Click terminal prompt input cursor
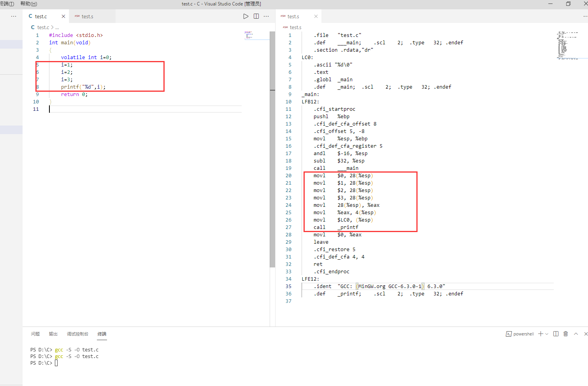 click(56, 363)
